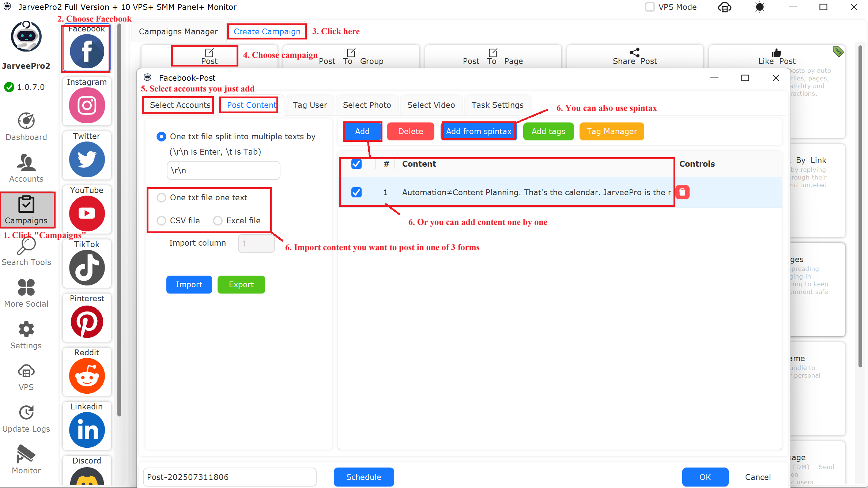This screenshot has height=488, width=868.
Task: Select 'One txt file one text' option
Action: (x=161, y=198)
